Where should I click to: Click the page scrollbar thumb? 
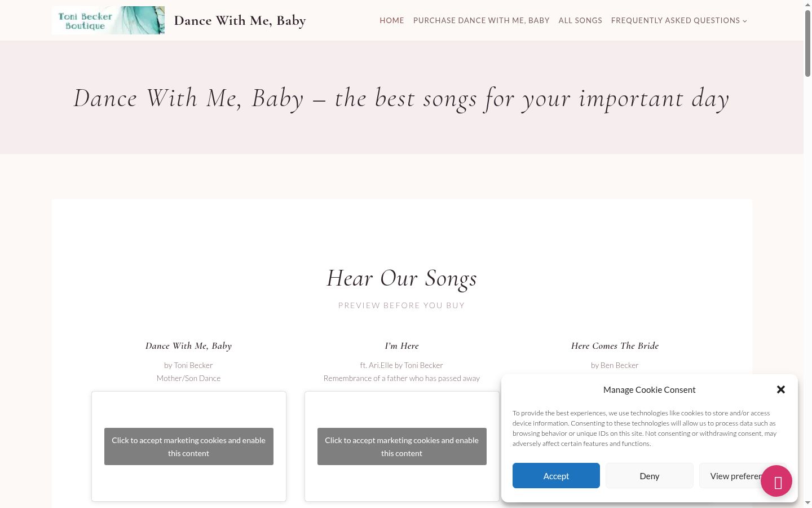(x=807, y=43)
